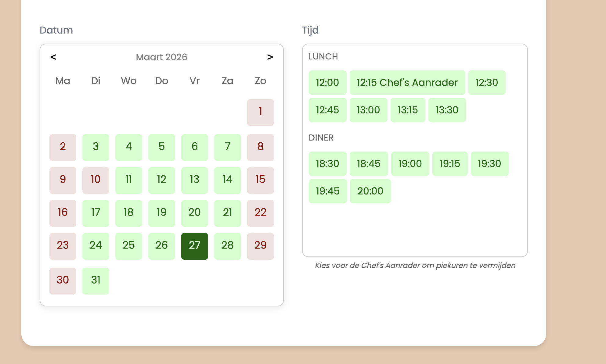Go to previous month arrow
606x364 pixels.
53,57
